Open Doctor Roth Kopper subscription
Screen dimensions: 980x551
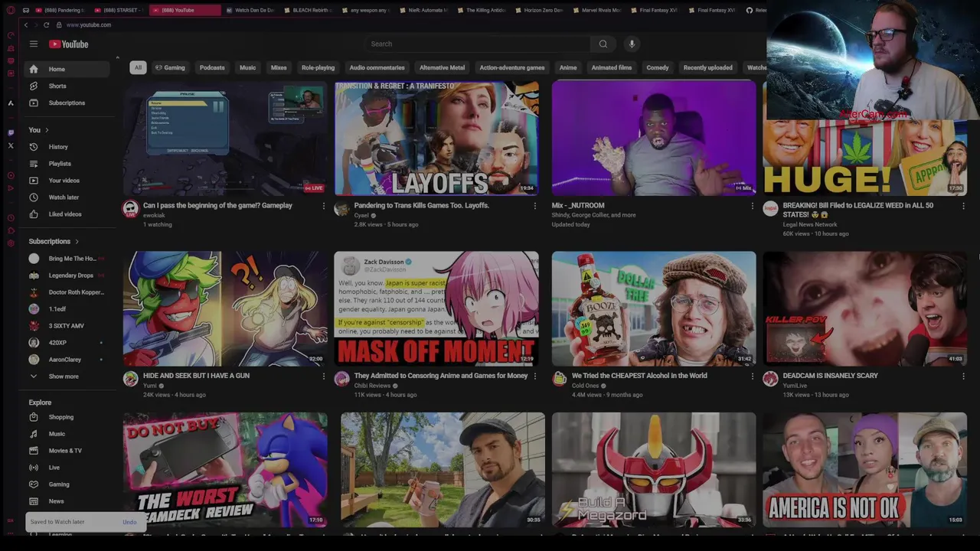click(x=67, y=292)
